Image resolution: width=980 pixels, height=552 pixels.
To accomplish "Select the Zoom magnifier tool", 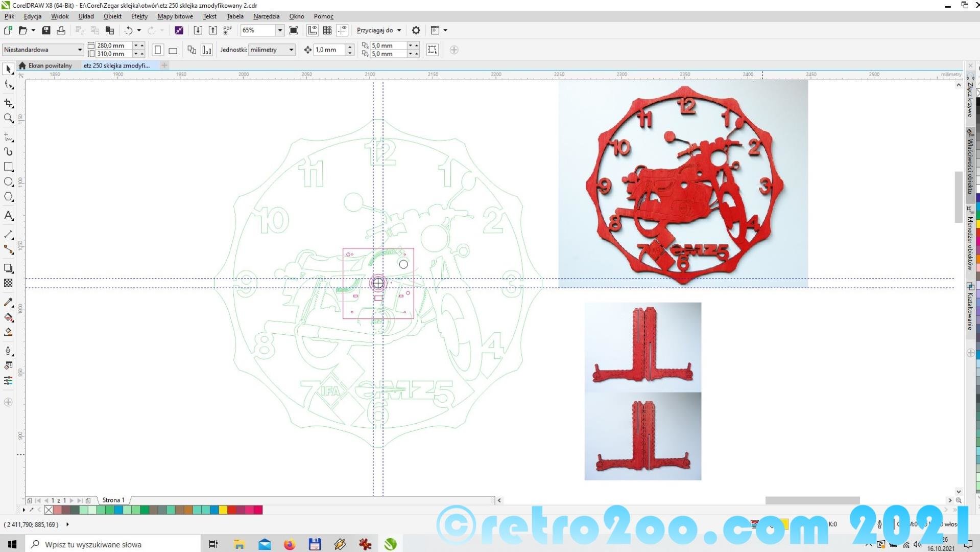I will click(x=8, y=119).
